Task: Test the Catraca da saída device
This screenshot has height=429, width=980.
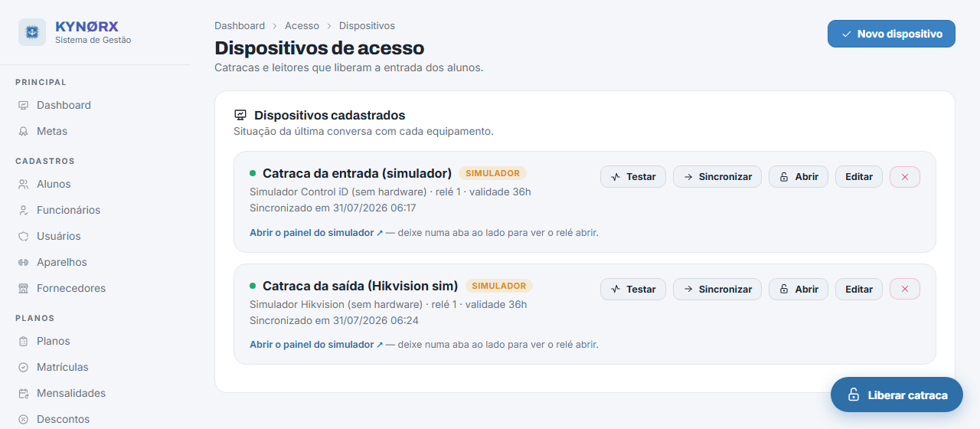Action: coord(633,289)
